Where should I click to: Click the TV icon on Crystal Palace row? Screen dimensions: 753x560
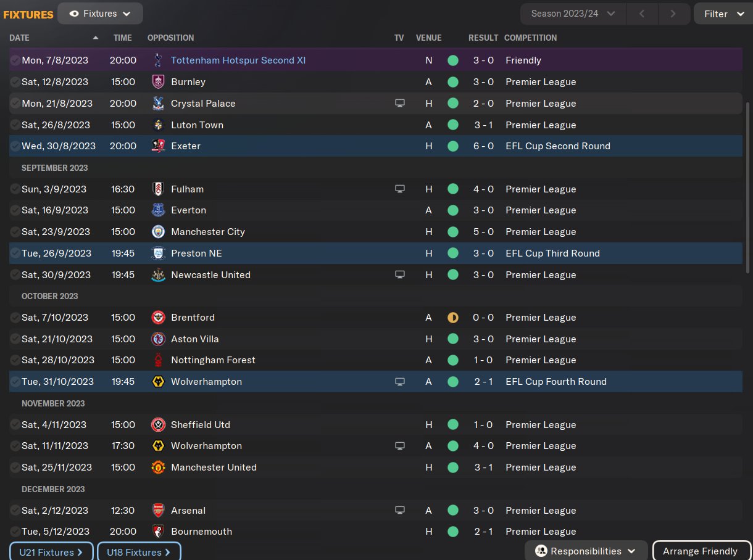(x=399, y=104)
